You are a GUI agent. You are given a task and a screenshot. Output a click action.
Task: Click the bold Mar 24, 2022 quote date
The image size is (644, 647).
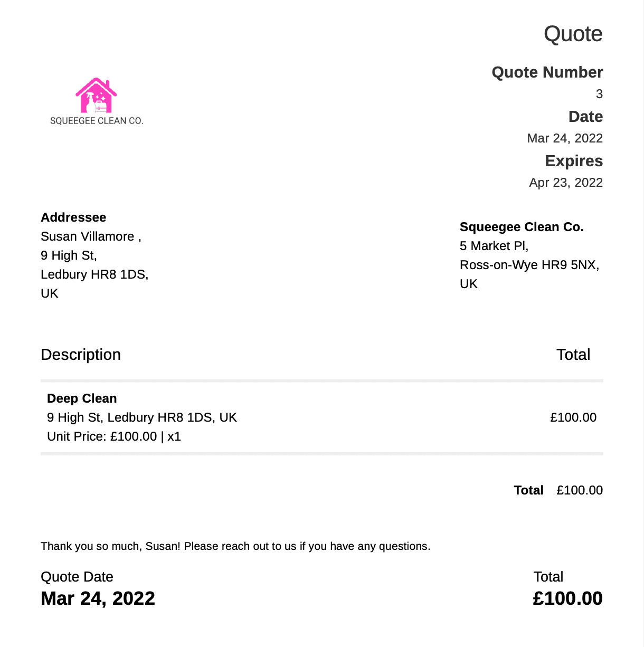click(98, 598)
